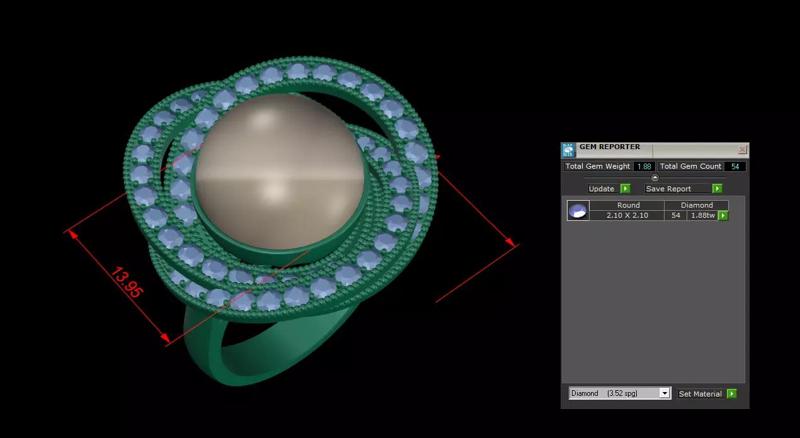Click the green arrow beside Update
This screenshot has width=800, height=438.
coord(626,189)
